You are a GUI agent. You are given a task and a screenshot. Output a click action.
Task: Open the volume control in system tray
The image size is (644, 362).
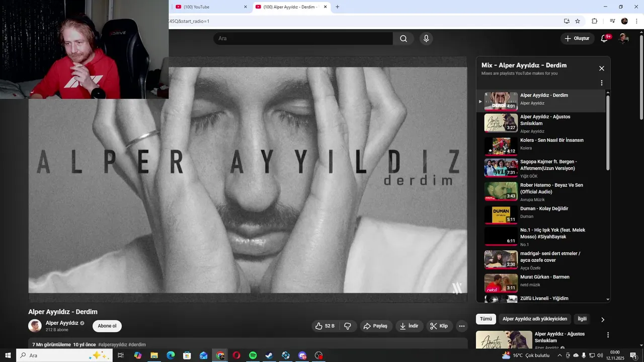(600, 355)
